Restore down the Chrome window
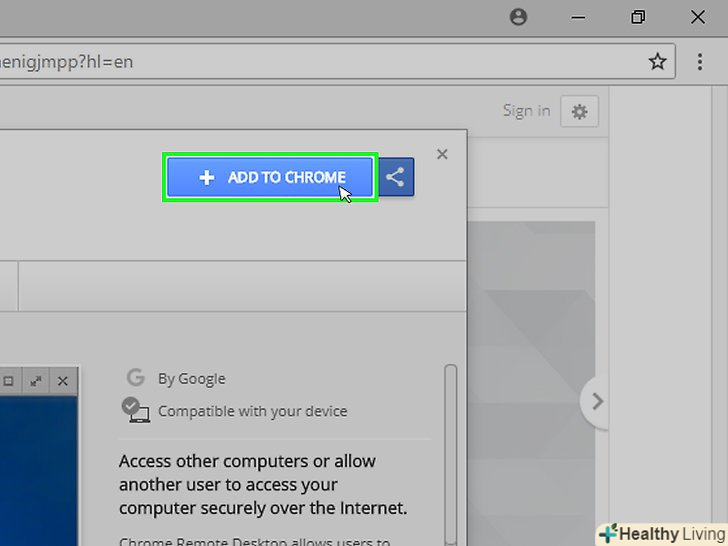The image size is (728, 546). pos(638,18)
